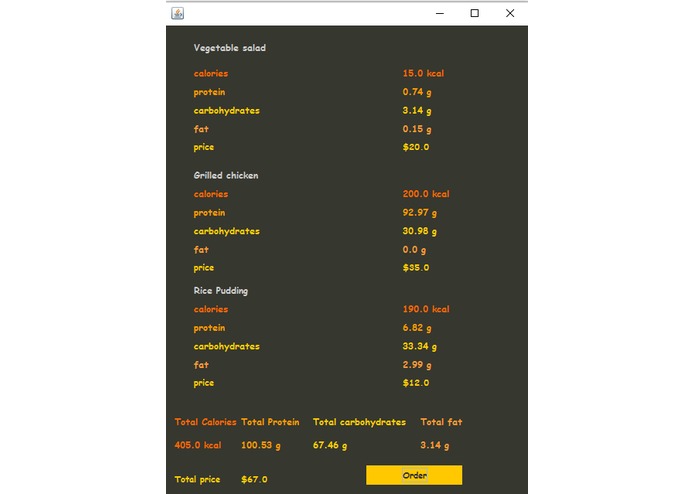This screenshot has width=695, height=494.
Task: Minimize the order summary window
Action: [440, 13]
